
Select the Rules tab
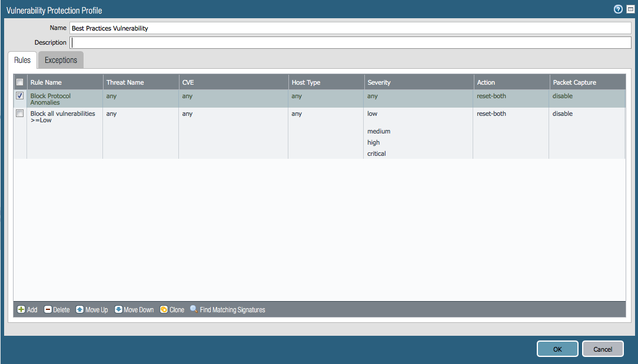pyautogui.click(x=22, y=60)
